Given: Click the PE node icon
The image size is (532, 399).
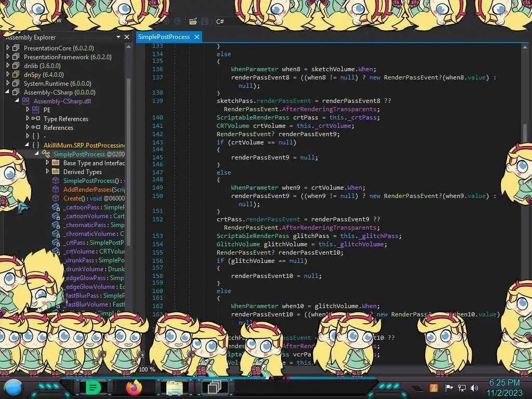Looking at the screenshot, I should (36, 110).
